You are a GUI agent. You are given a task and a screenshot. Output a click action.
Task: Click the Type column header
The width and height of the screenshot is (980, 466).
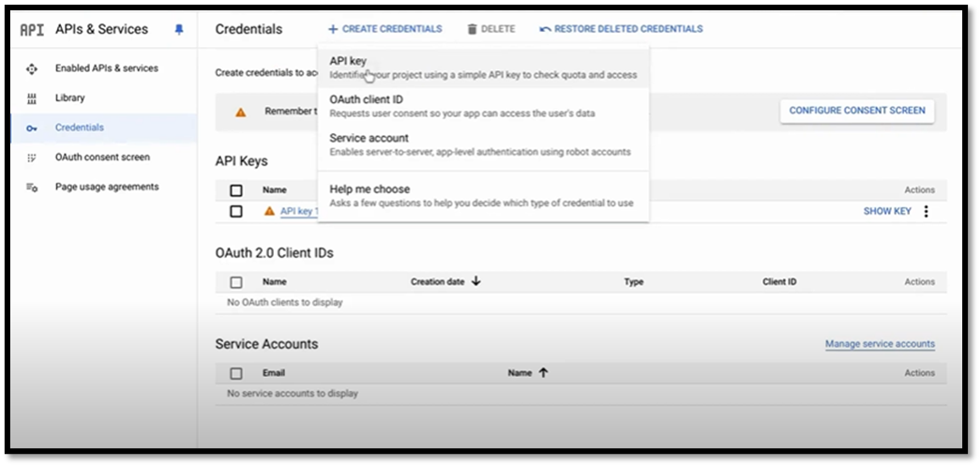click(634, 281)
